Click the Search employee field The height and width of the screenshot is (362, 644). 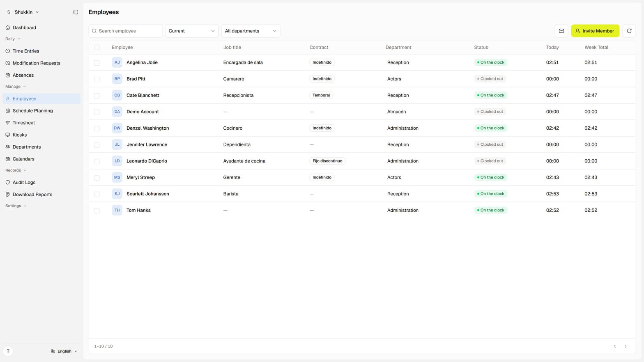tap(125, 31)
